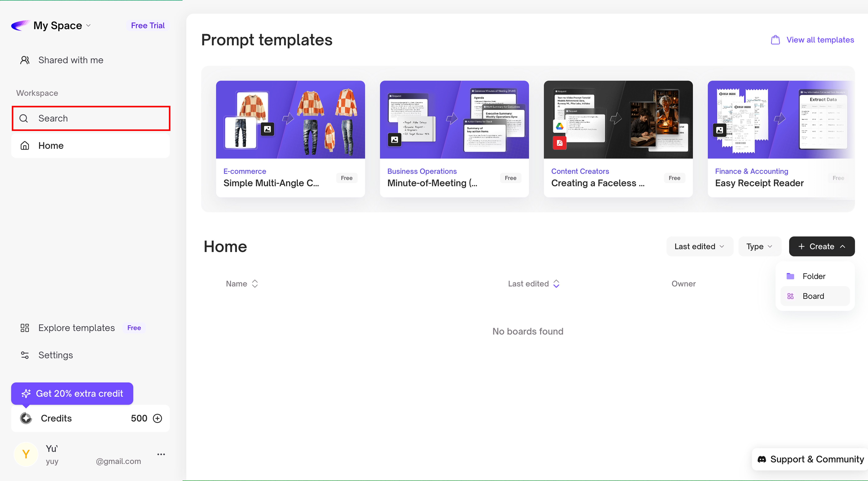868x481 pixels.
Task: Toggle the Last edited column sort order
Action: [556, 284]
